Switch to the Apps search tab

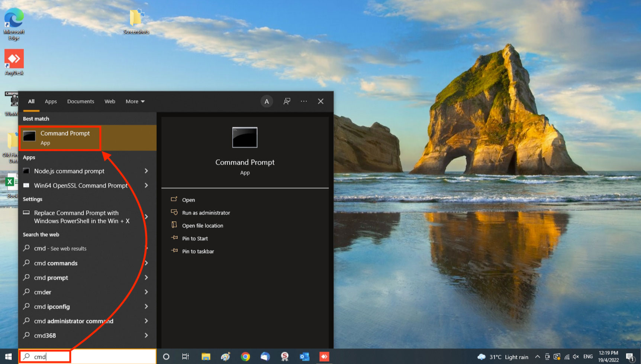click(x=51, y=101)
